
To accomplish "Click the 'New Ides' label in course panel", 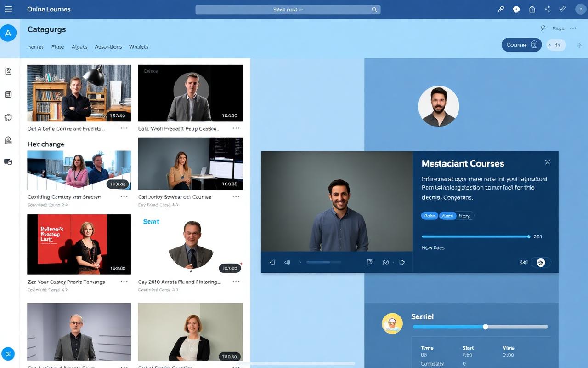I will [x=433, y=247].
